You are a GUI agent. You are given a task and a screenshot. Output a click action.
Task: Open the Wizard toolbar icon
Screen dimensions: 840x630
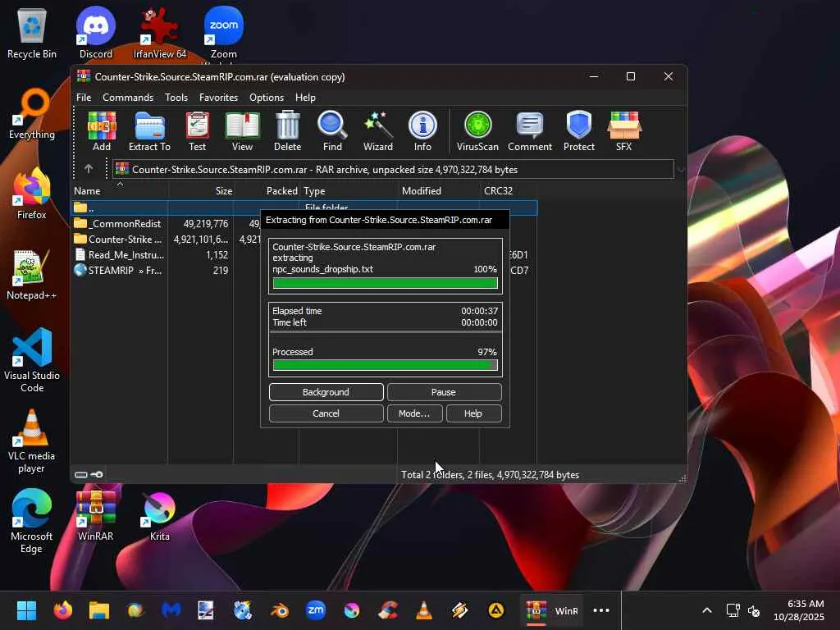tap(377, 131)
